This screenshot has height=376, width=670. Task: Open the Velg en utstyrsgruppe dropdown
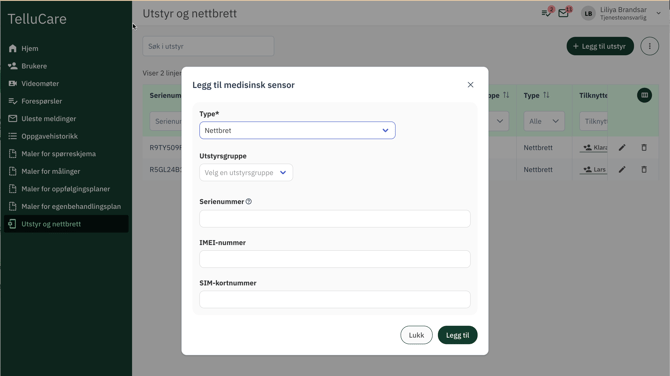tap(246, 173)
